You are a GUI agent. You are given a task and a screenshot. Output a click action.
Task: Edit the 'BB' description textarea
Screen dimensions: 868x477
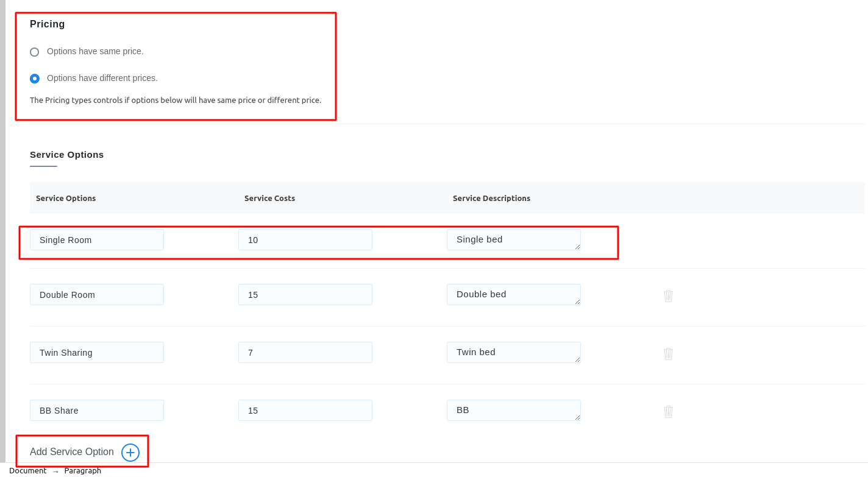pyautogui.click(x=514, y=410)
